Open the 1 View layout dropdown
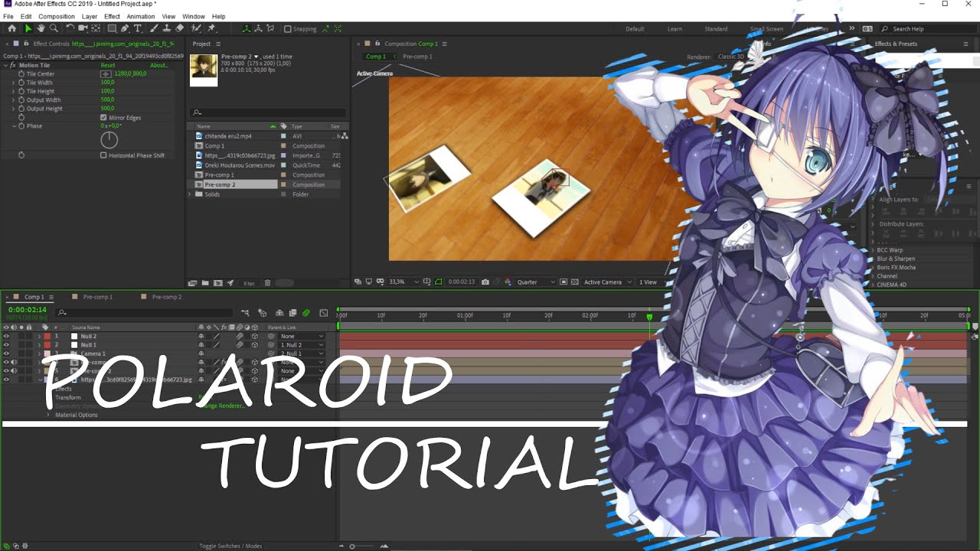Screen dimensions: 980x551 (652, 282)
